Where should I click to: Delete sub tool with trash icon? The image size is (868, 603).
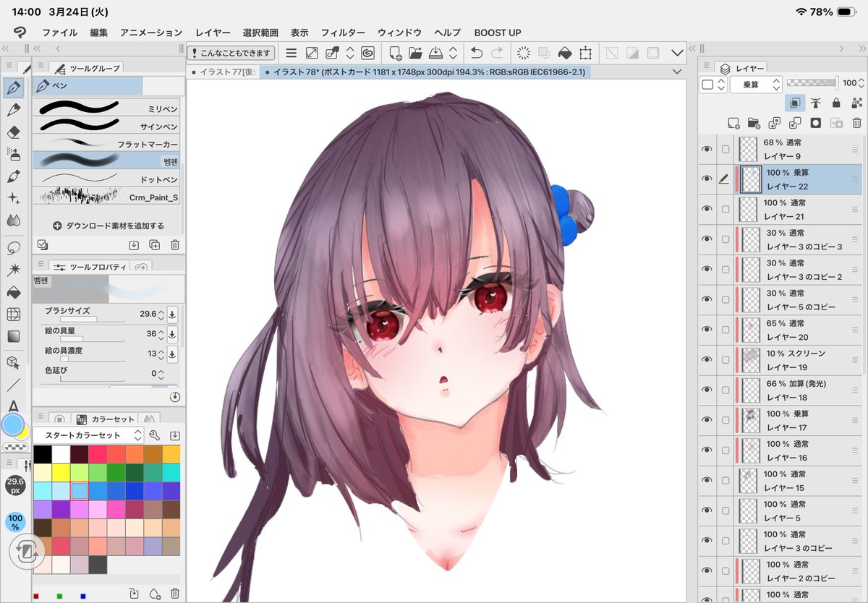(x=174, y=245)
